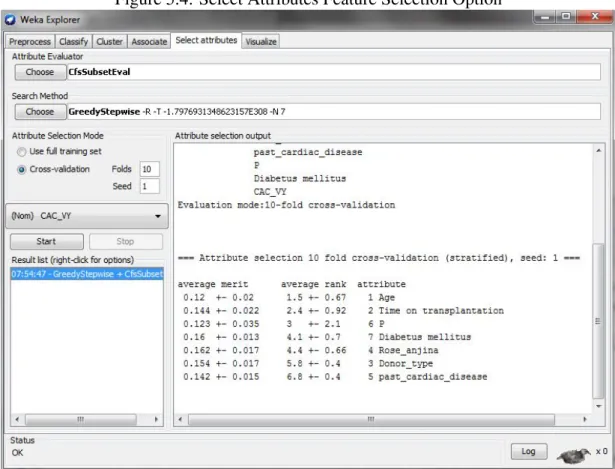Click Choose button for Attribute Evaluator
615x469 pixels.
40,72
